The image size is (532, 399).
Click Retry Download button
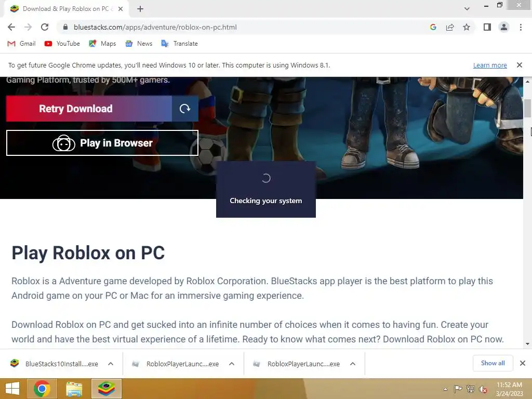pyautogui.click(x=89, y=109)
